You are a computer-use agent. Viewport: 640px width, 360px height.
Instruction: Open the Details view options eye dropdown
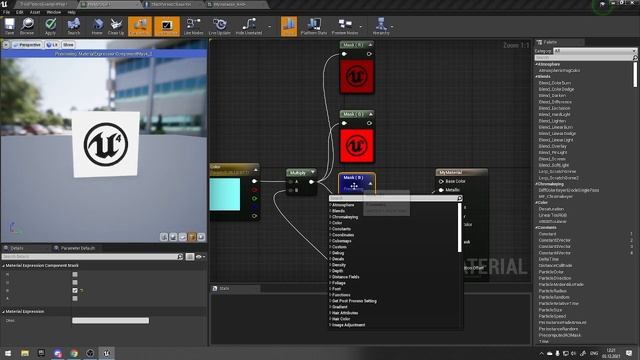click(x=200, y=257)
